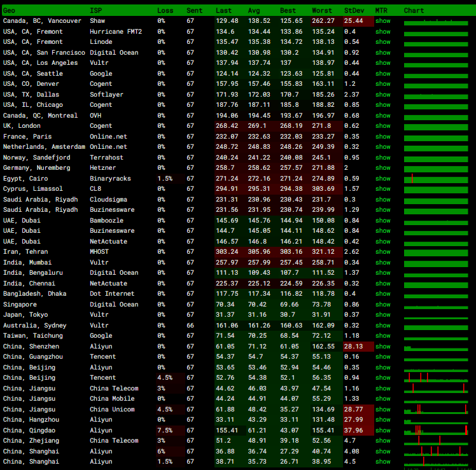
Task: Show MTR for Canada Vancouver Shaw
Action: [x=383, y=21]
